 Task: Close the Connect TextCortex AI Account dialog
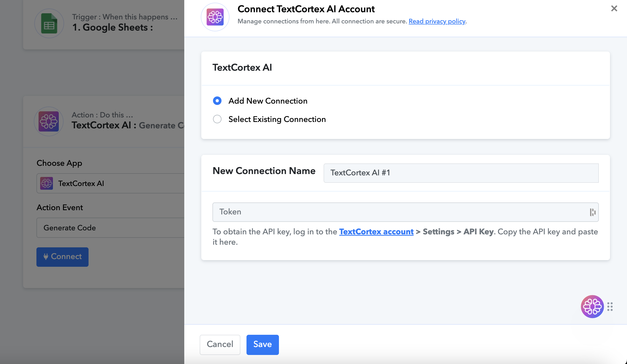tap(614, 9)
